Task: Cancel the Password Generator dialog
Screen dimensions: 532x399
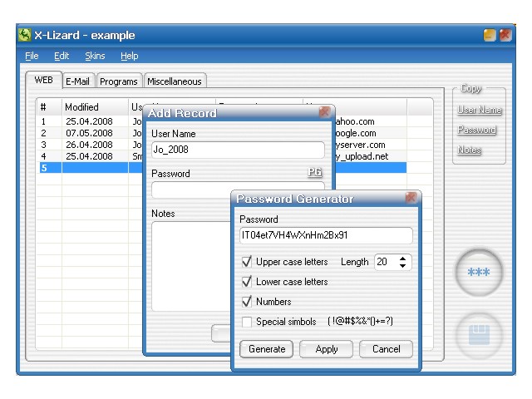Action: [386, 349]
